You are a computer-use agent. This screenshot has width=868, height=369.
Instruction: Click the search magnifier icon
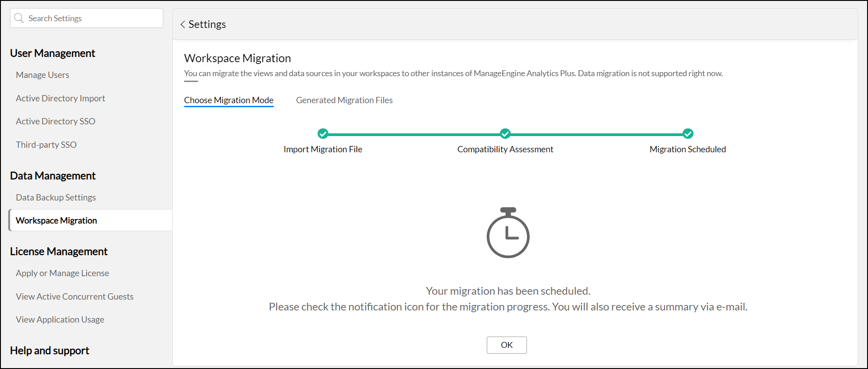click(19, 18)
